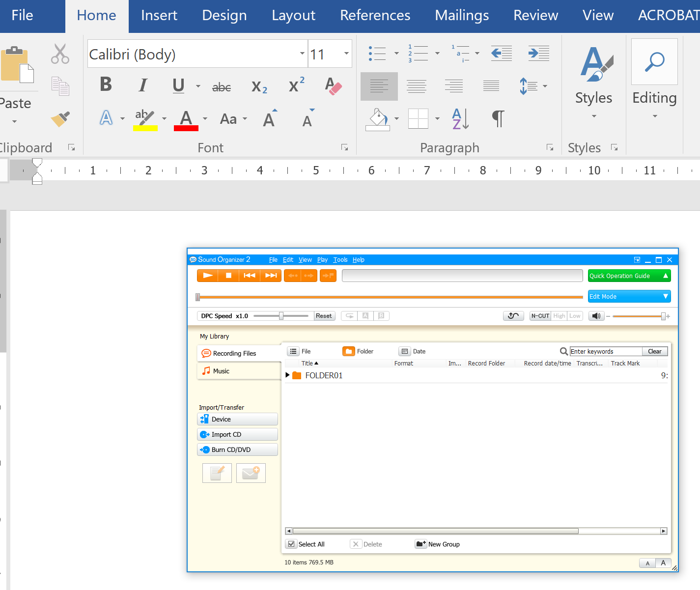
Task: Click the DPC Speed slider handle
Action: click(281, 316)
